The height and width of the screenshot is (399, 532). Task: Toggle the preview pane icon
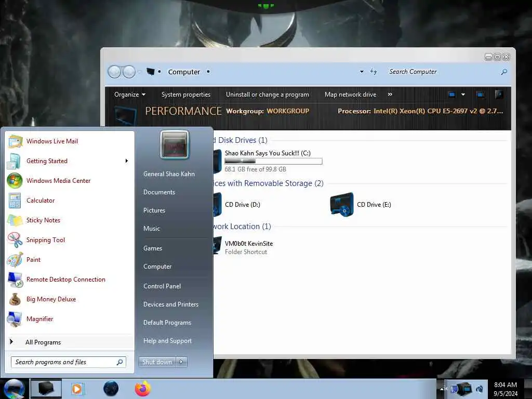(480, 95)
